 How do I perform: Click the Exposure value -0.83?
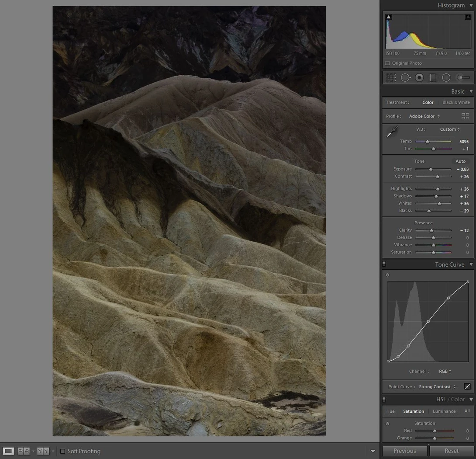(462, 169)
